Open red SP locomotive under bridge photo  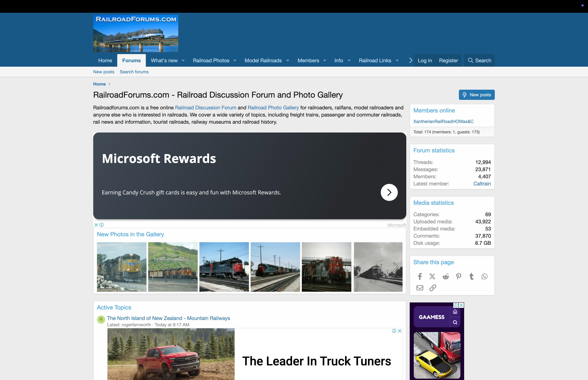click(326, 267)
